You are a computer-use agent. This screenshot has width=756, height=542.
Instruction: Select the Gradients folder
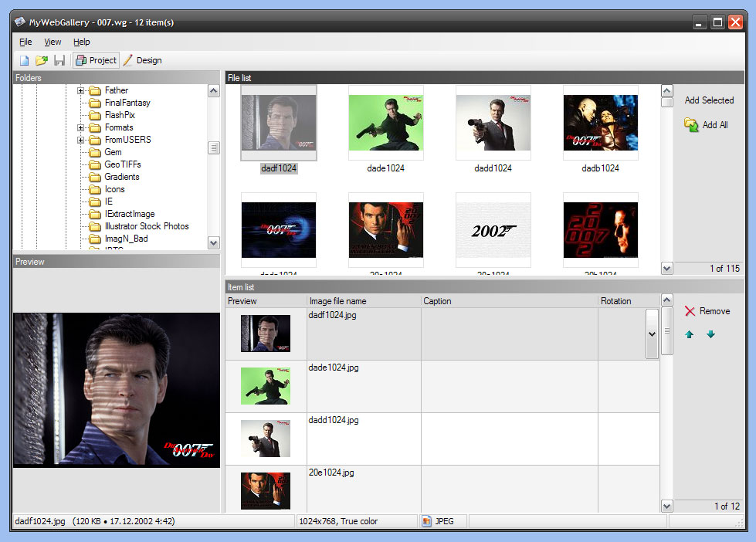pos(122,177)
